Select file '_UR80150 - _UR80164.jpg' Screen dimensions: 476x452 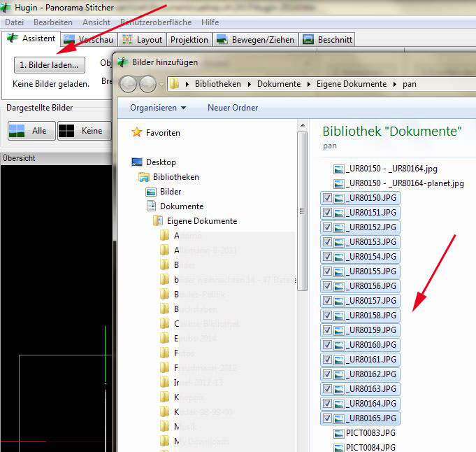(386, 169)
